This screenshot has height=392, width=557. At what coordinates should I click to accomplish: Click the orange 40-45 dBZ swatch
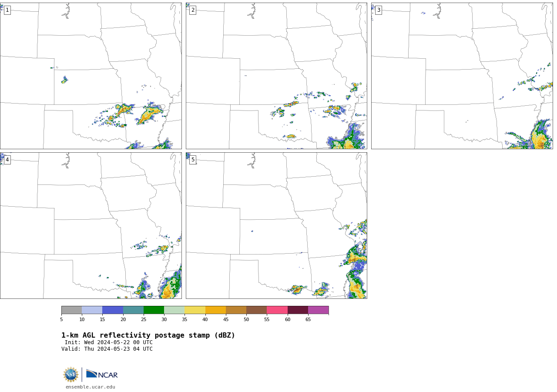tap(215, 310)
